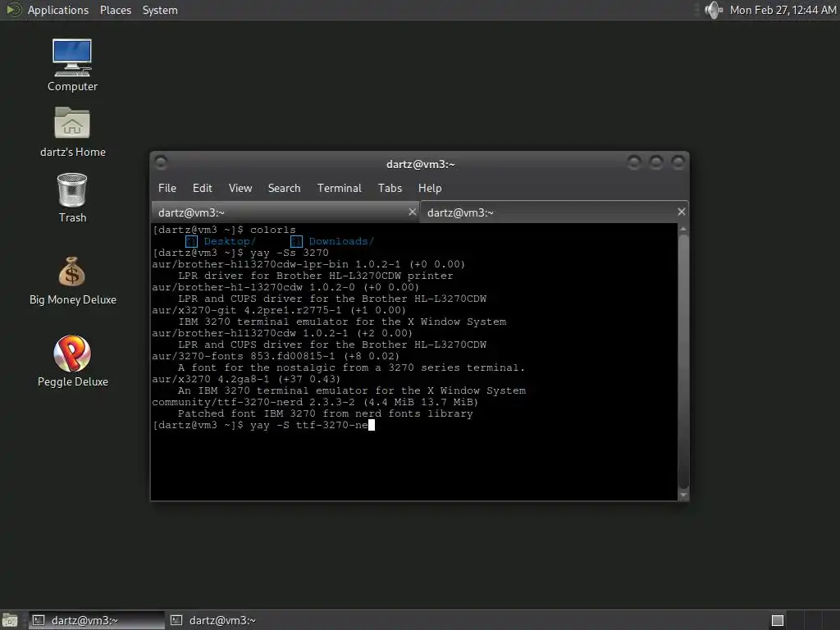Open the terminal Tabs menu

tap(390, 188)
